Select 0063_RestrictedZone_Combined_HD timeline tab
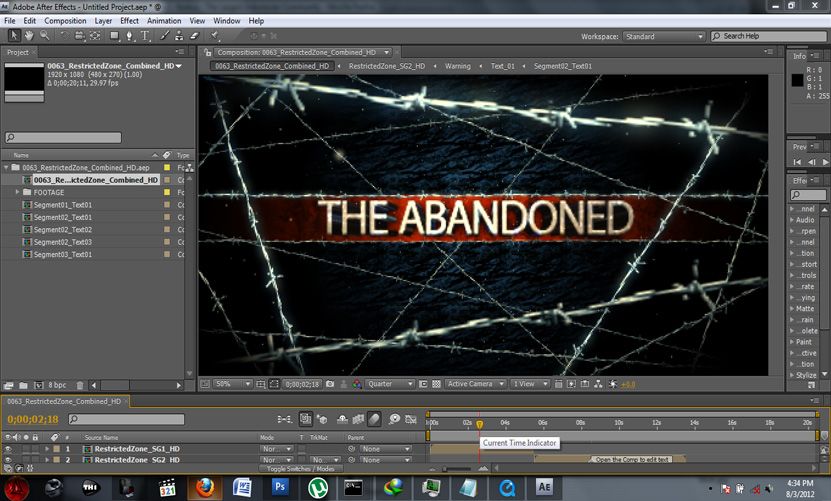Image resolution: width=831 pixels, height=501 pixels. 64,401
